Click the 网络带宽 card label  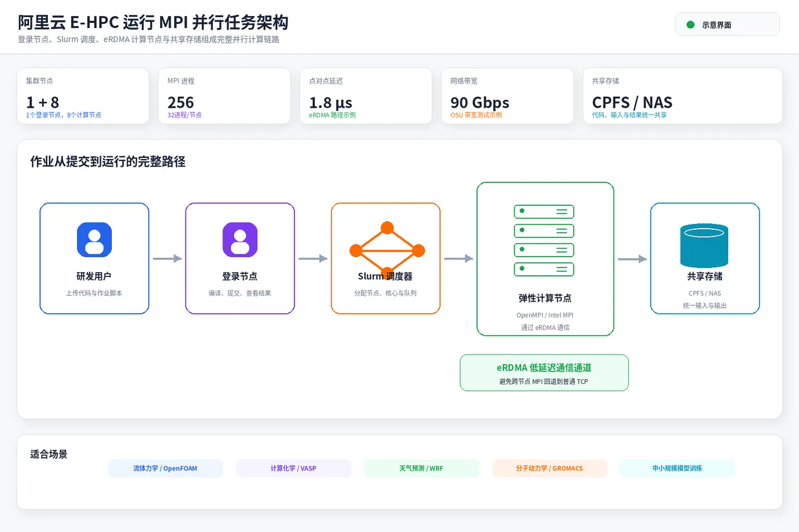tap(464, 81)
